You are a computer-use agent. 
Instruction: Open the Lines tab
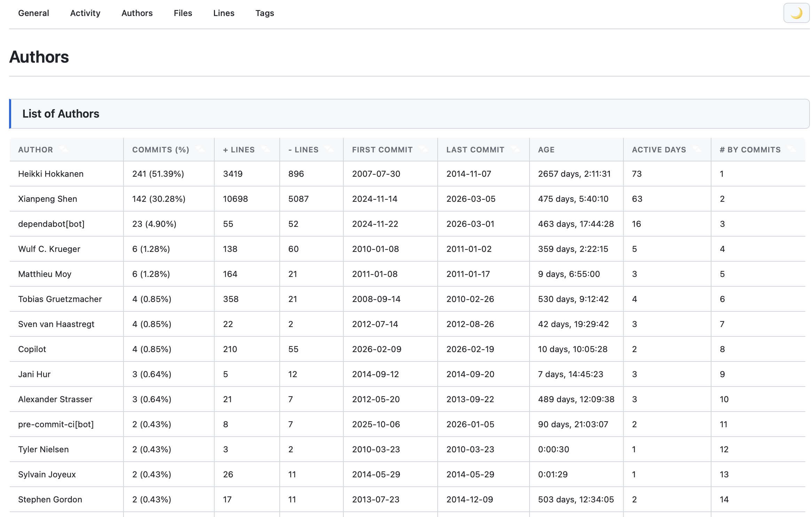[224, 13]
